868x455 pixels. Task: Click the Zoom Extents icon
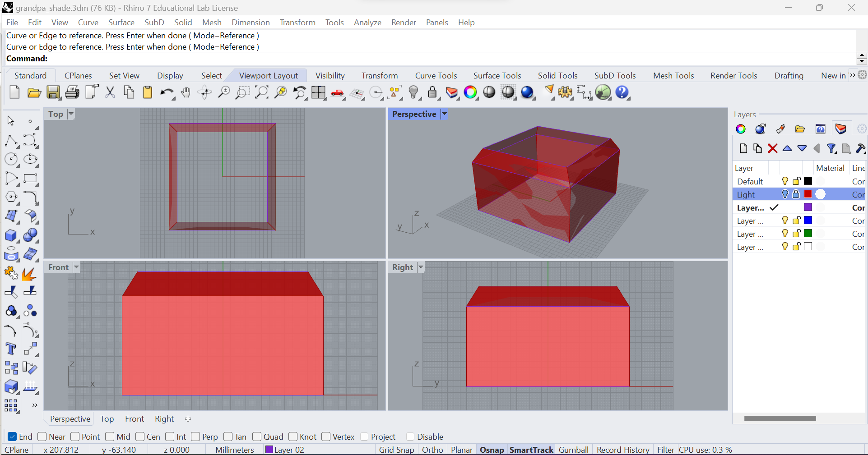click(x=261, y=92)
